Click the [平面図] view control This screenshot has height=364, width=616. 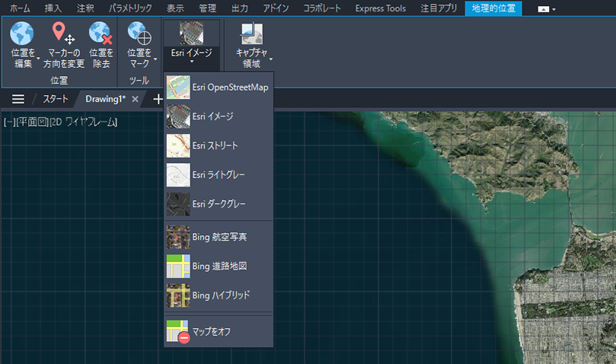pos(32,123)
